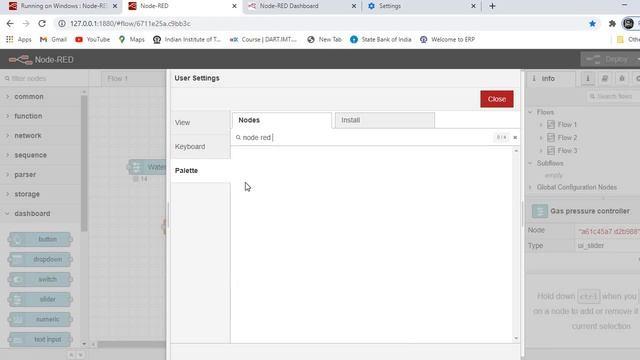
Task: Open the Flow 1 workspace tab
Action: tap(132, 78)
